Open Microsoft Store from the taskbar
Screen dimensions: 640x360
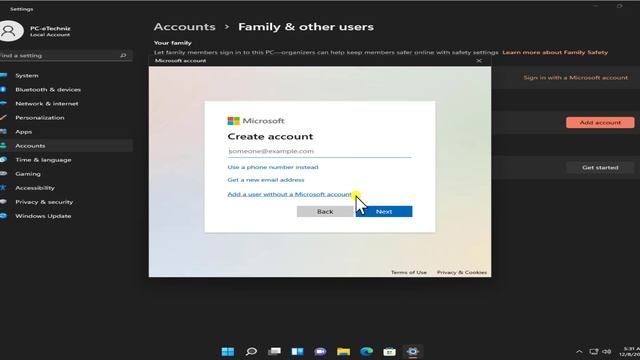coord(389,351)
